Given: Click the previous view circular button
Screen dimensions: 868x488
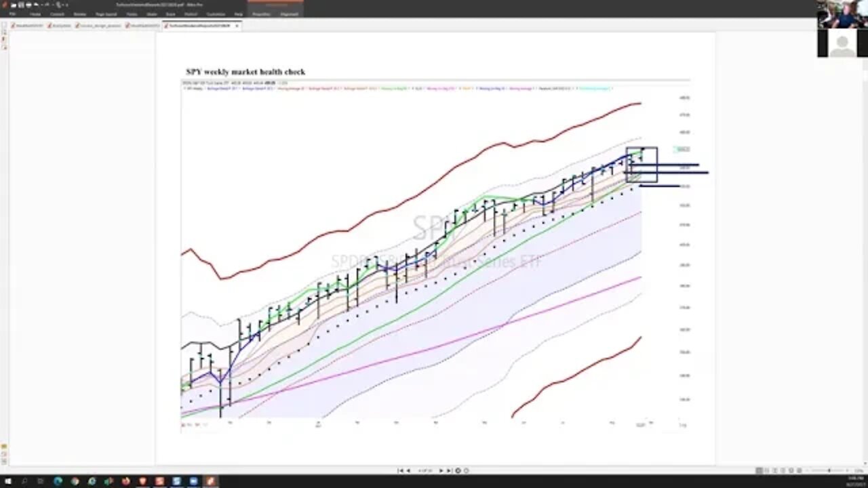Looking at the screenshot, I should coord(458,470).
